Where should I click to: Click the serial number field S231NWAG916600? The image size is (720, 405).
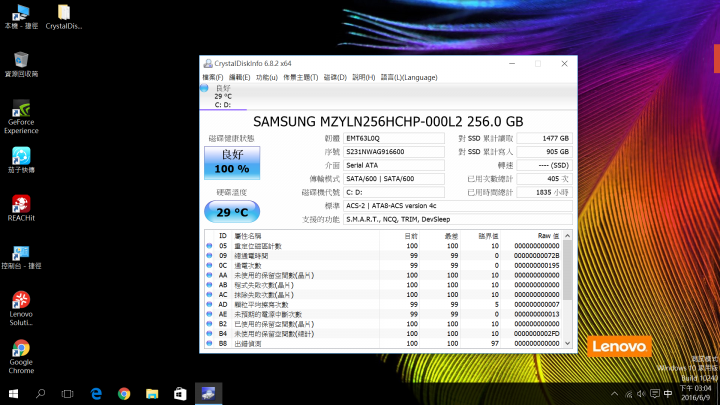tap(394, 152)
